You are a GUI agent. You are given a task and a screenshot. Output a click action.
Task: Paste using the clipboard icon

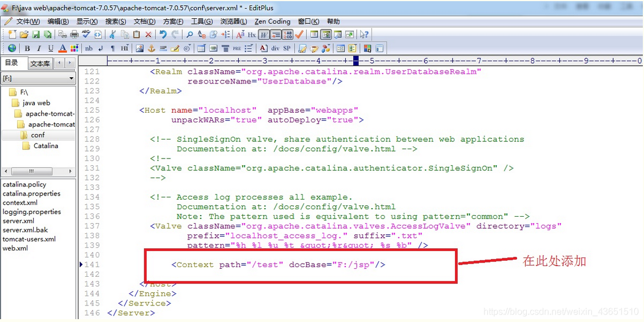(137, 34)
